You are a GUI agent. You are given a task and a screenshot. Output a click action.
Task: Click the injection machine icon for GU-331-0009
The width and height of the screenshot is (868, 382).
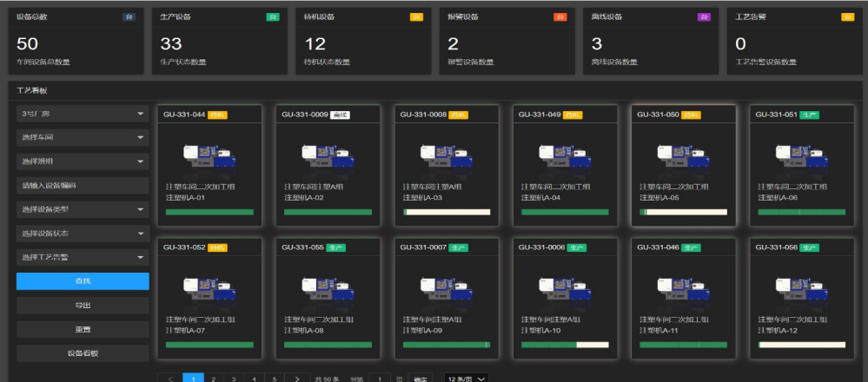coord(328,156)
